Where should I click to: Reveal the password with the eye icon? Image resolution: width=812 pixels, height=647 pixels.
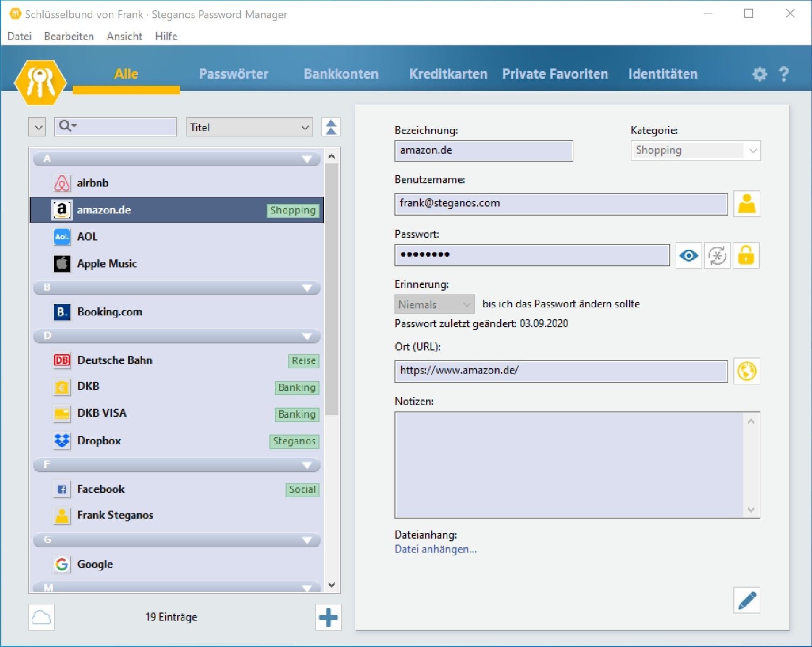688,255
